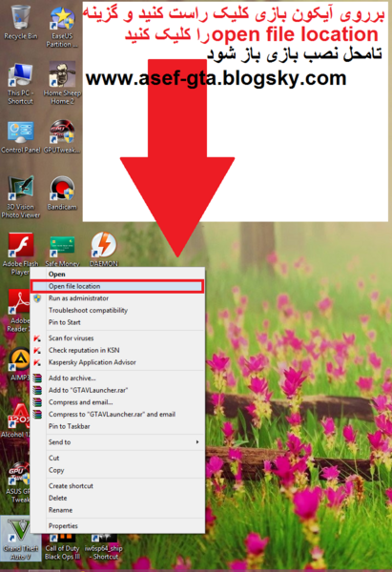Click the EaseUS Partition desktop icon
This screenshot has width=392, height=572.
[62, 28]
